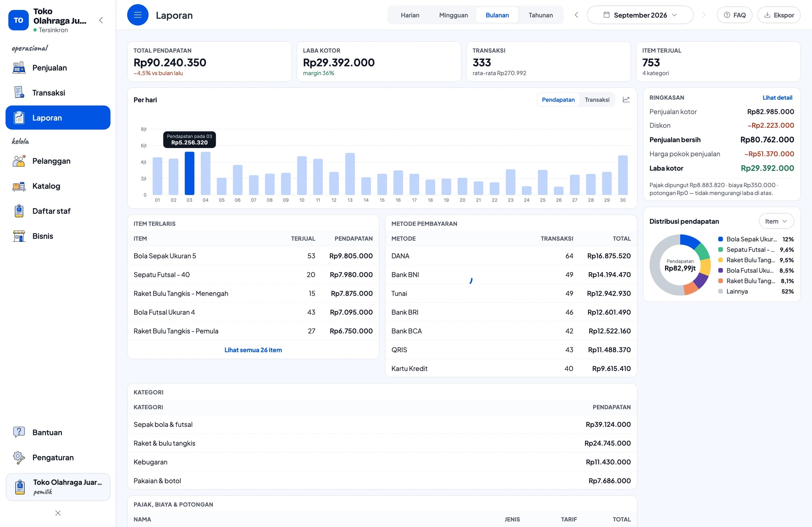Click the Sepak bola & futsal category row
Screen dimensions: 812x527
pyautogui.click(x=382, y=424)
